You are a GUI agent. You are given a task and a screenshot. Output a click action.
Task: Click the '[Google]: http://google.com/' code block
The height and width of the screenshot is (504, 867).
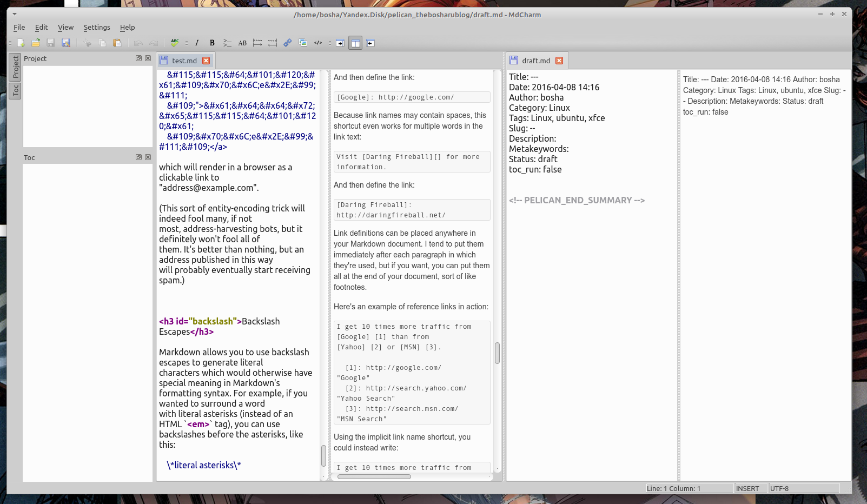[x=412, y=97]
